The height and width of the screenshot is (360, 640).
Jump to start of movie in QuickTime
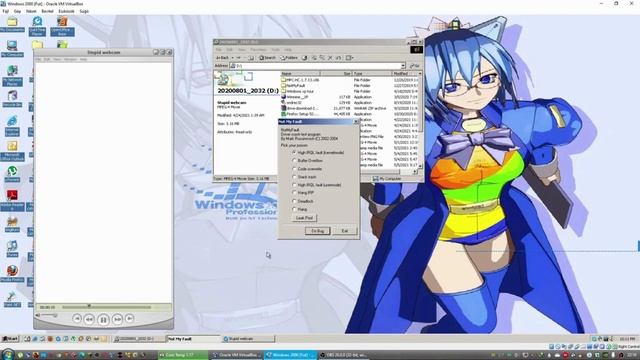pos(77,318)
